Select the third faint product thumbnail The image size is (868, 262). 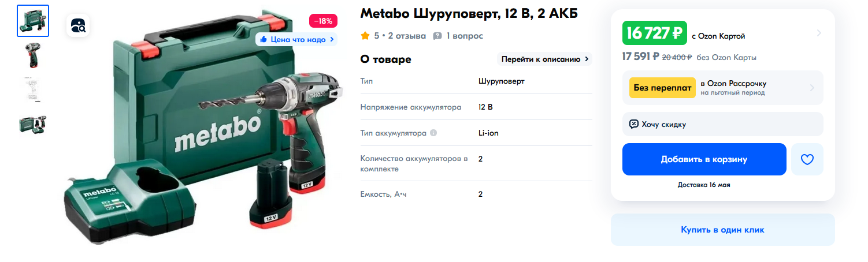(33, 90)
